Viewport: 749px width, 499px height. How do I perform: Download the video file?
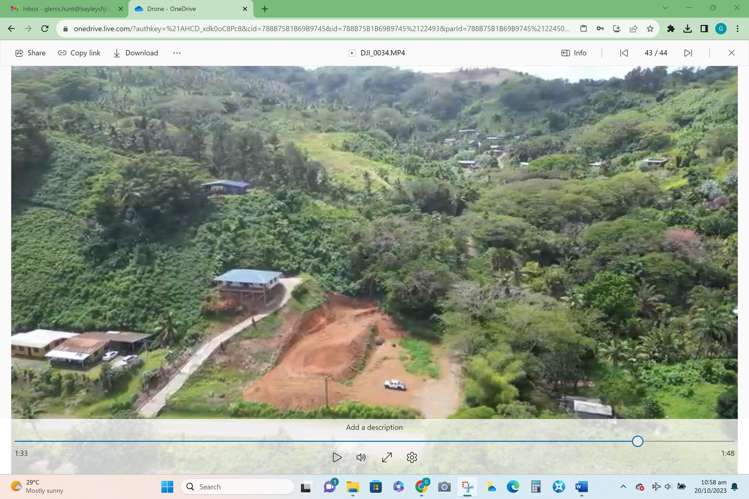point(136,53)
